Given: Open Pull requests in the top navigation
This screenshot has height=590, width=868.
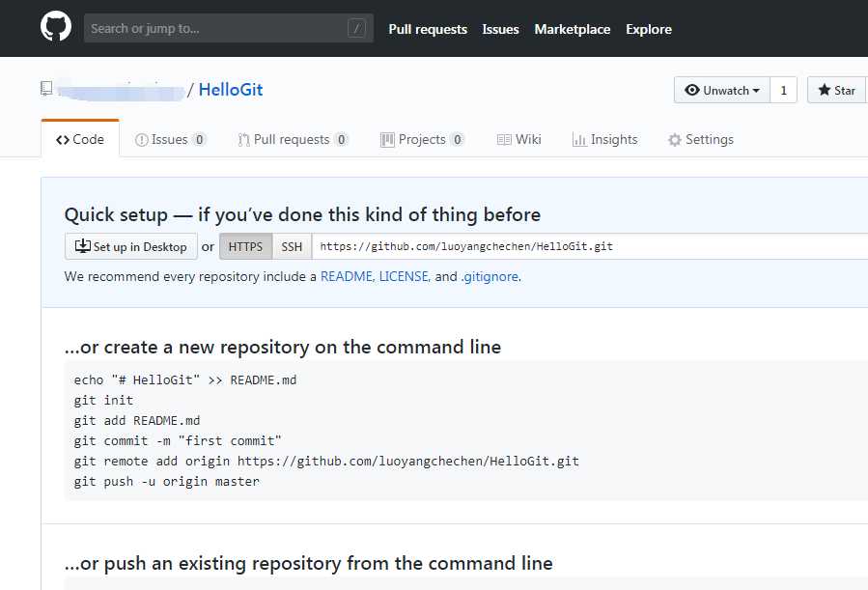Looking at the screenshot, I should [x=428, y=29].
